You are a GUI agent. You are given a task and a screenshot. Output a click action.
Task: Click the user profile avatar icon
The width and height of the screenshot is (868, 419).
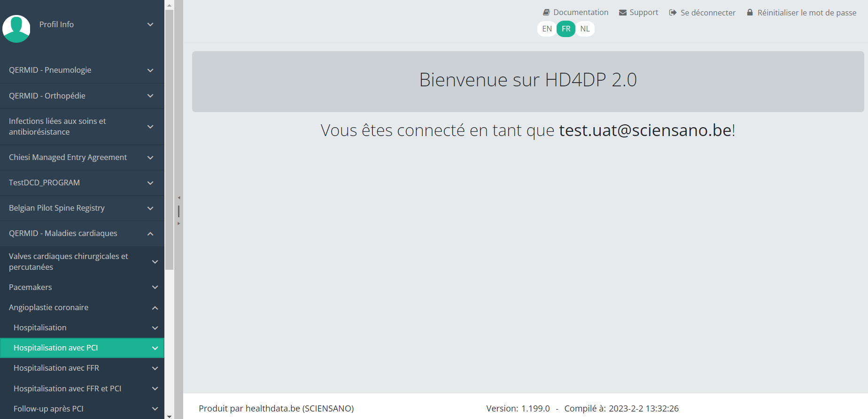coord(16,29)
